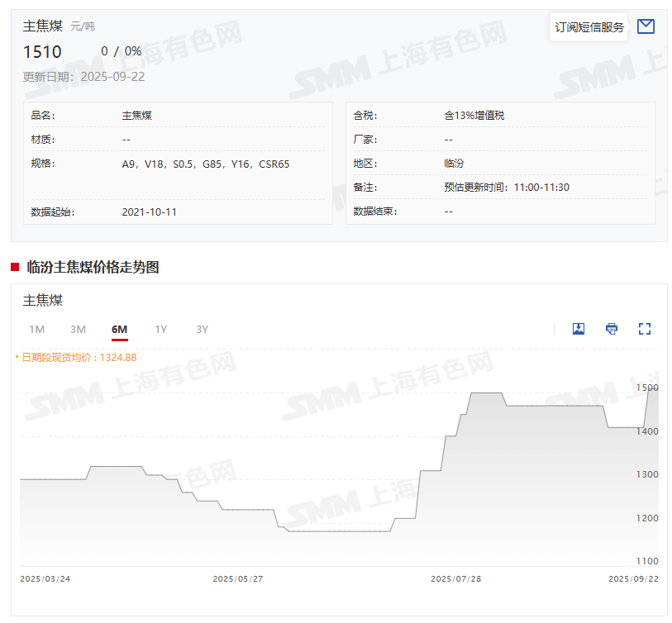This screenshot has width=672, height=623.
Task: Click the 临汾主焦煤价格走势图 heading
Action: point(93,267)
